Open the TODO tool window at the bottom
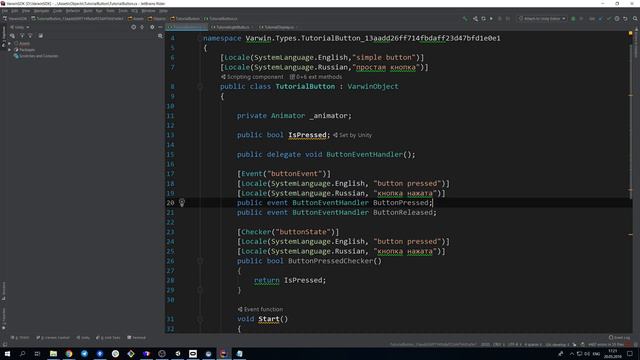Screen dimensions: 640x360 point(20,338)
